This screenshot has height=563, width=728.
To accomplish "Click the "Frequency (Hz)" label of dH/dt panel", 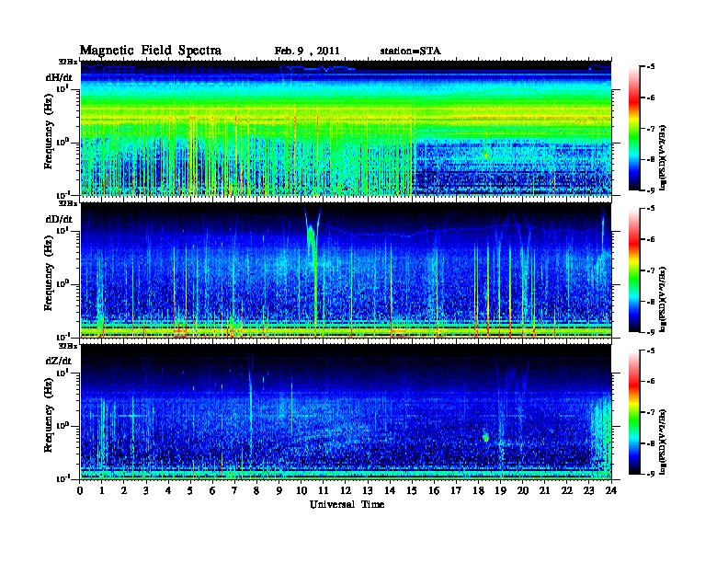I will tap(50, 132).
